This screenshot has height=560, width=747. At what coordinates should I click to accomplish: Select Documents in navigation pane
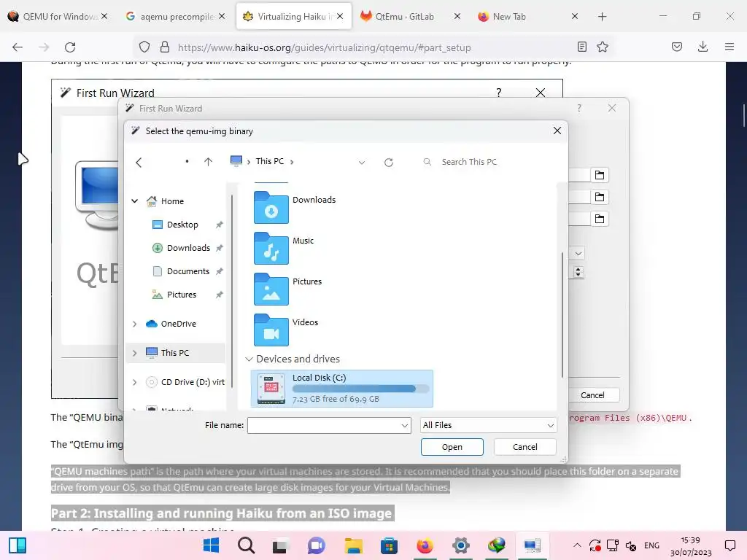click(187, 271)
